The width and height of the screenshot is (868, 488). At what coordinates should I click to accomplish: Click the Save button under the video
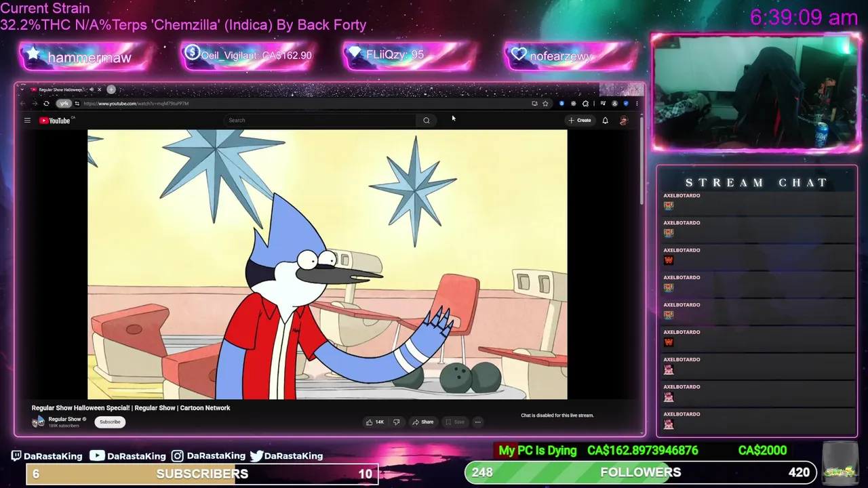click(x=454, y=422)
